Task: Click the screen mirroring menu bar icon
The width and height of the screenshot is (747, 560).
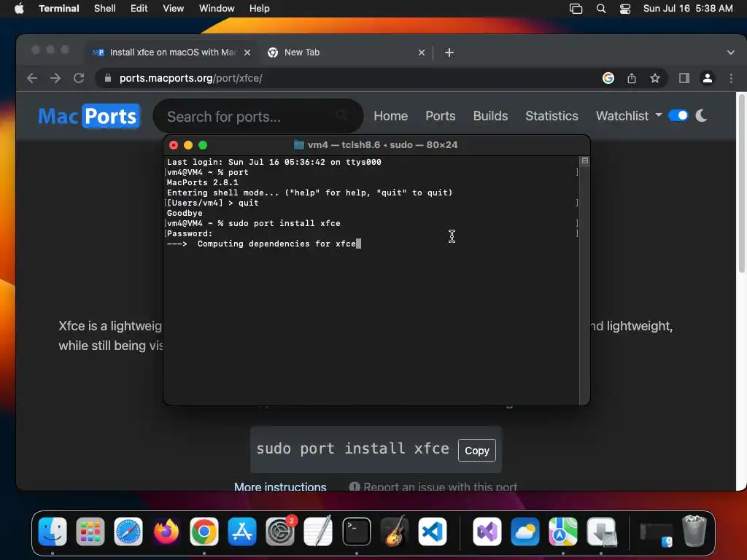Action: (x=576, y=9)
